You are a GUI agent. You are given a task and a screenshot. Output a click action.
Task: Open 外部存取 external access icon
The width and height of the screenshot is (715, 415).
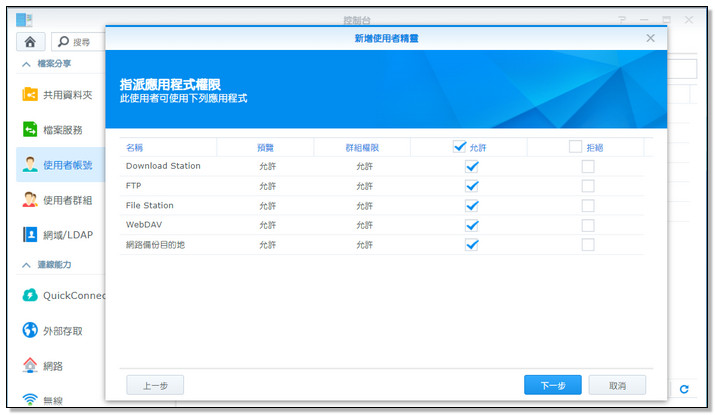click(x=30, y=330)
